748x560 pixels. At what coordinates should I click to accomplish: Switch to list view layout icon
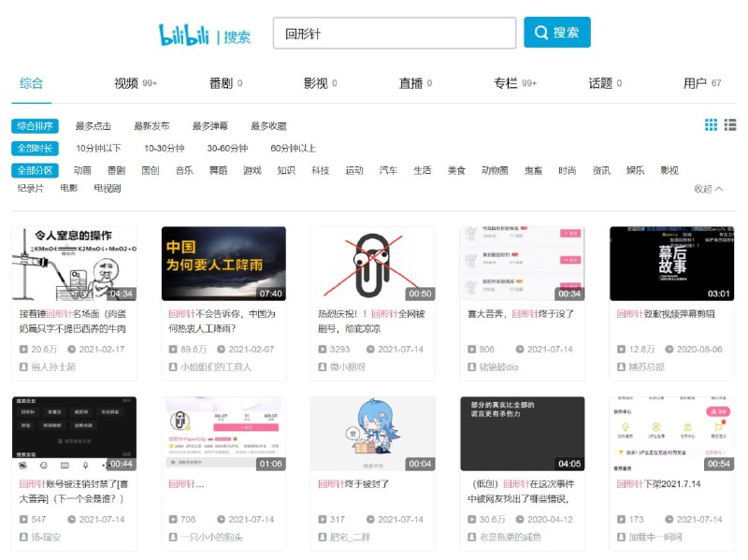[730, 125]
